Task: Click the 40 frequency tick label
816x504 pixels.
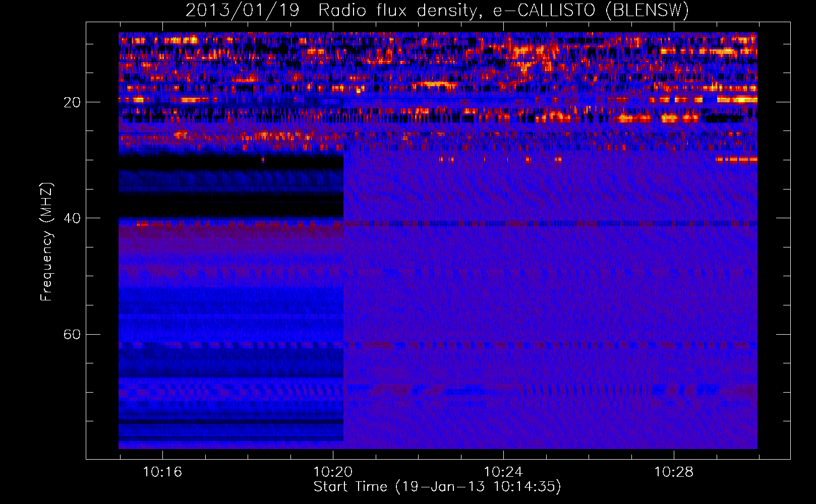Action: 72,218
